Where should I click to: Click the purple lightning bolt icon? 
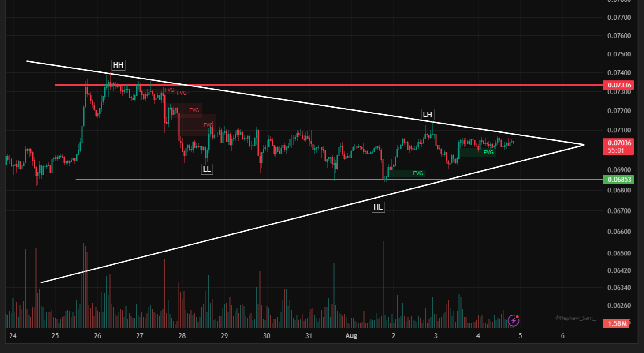tap(514, 320)
